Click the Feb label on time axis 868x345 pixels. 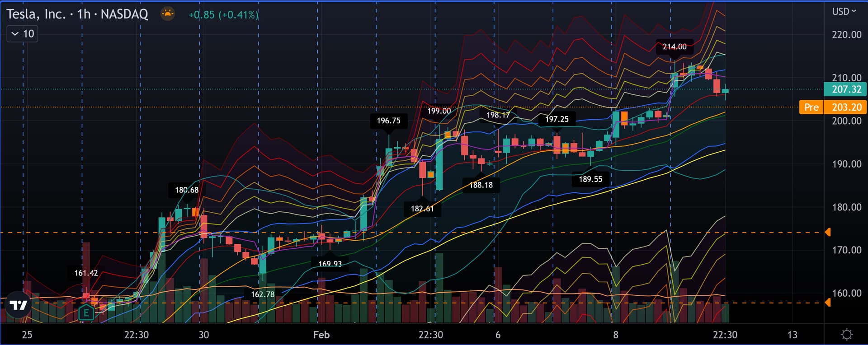pos(321,335)
